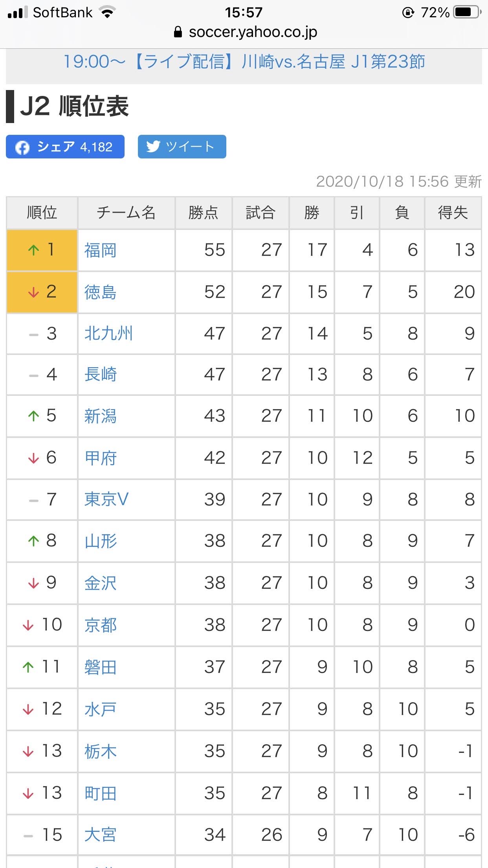The image size is (488, 868).
Task: Select the 北九州 team link
Action: (109, 334)
